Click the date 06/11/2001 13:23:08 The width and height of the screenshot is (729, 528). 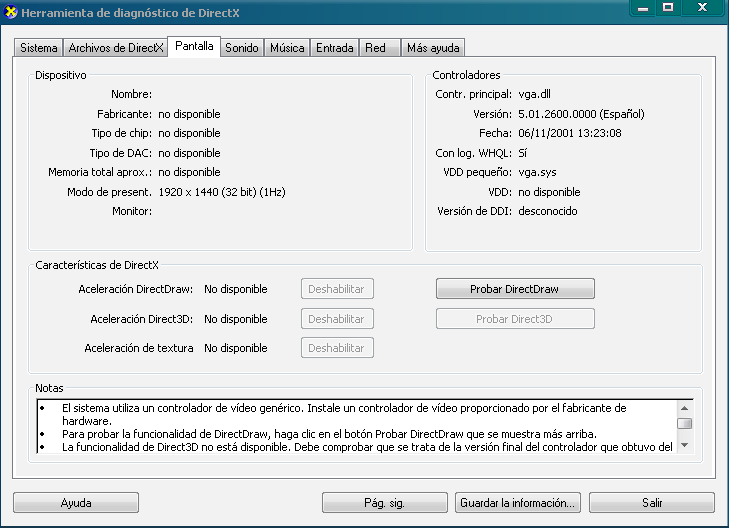point(570,133)
